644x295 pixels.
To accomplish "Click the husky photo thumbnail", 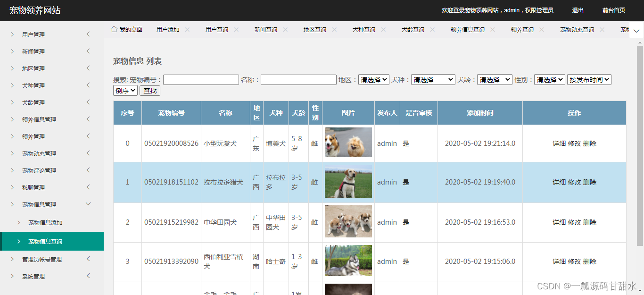I will pyautogui.click(x=348, y=261).
